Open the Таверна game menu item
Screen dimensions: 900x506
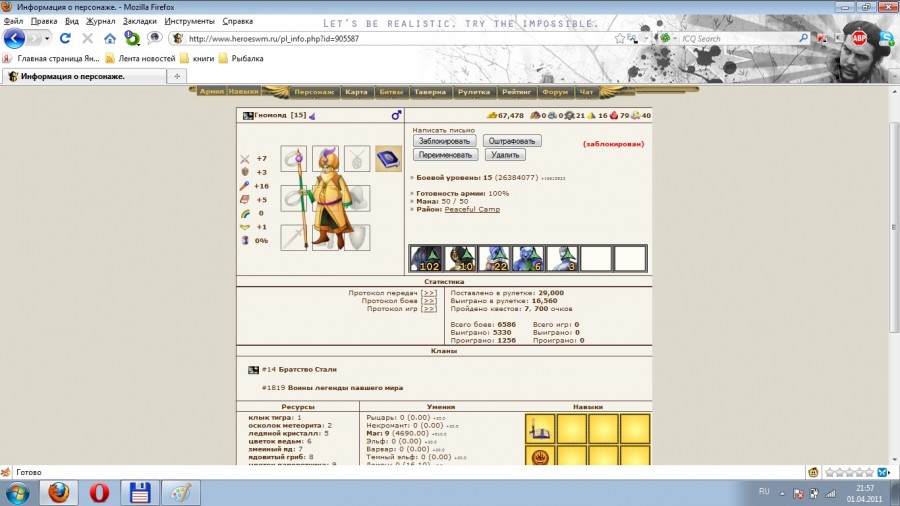pyautogui.click(x=430, y=92)
